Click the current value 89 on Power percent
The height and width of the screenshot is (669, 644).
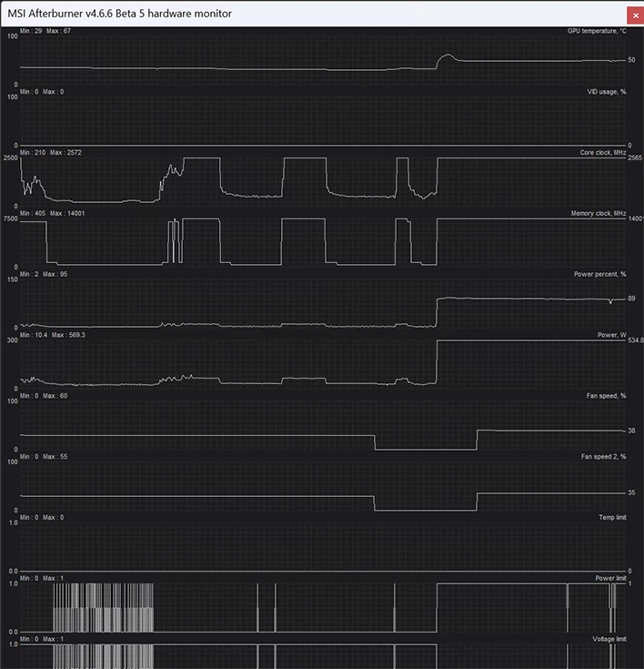631,299
